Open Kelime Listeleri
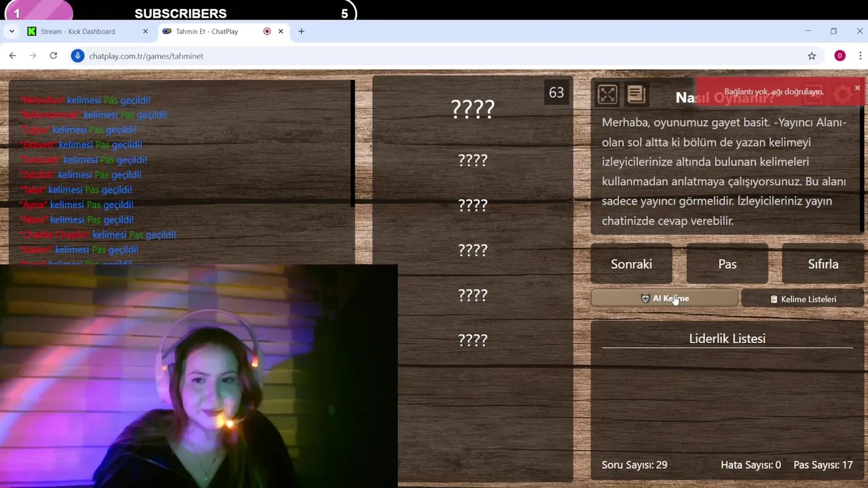Screen dimensions: 868x488 803,299
